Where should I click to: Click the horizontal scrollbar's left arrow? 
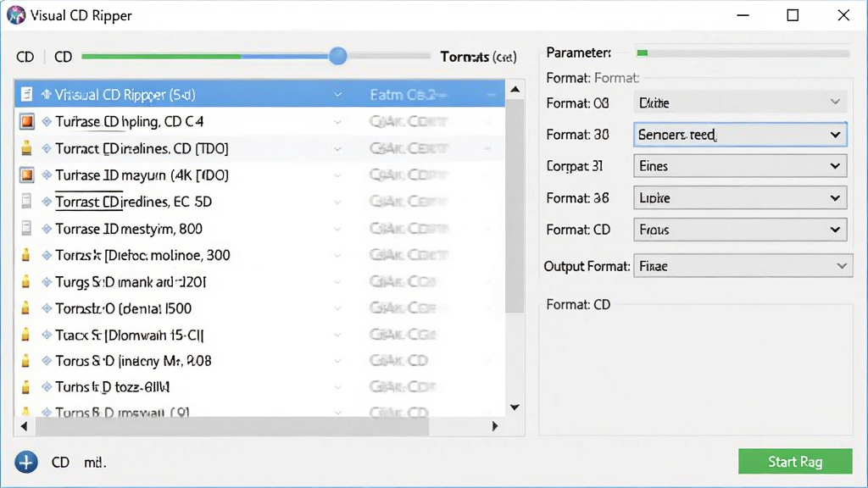[x=24, y=426]
